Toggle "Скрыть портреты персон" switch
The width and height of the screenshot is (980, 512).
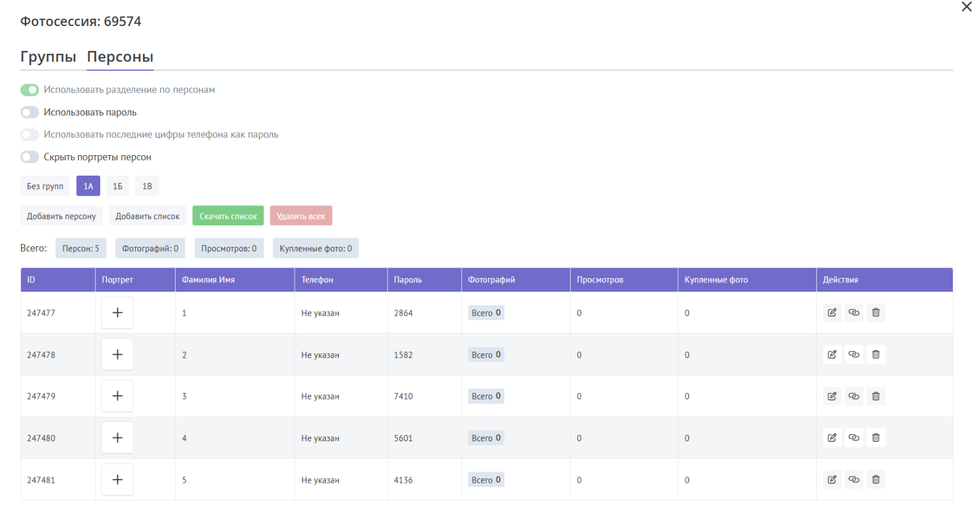click(30, 157)
